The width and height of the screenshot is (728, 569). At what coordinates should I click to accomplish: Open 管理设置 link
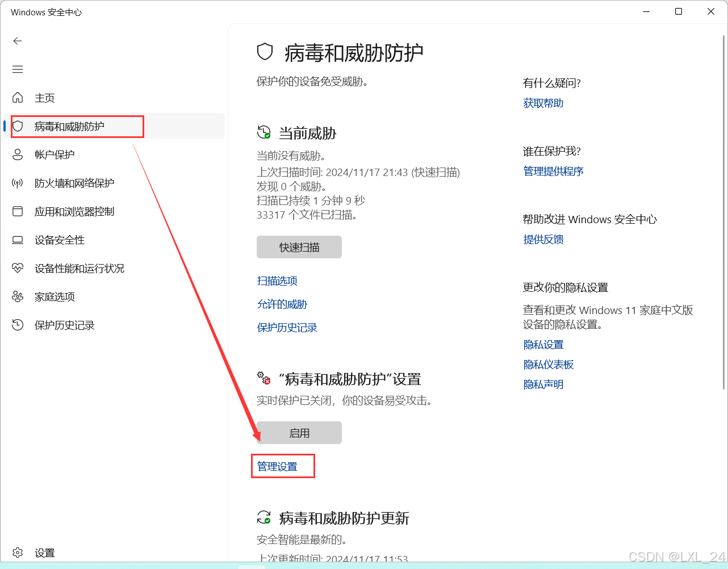pos(277,466)
